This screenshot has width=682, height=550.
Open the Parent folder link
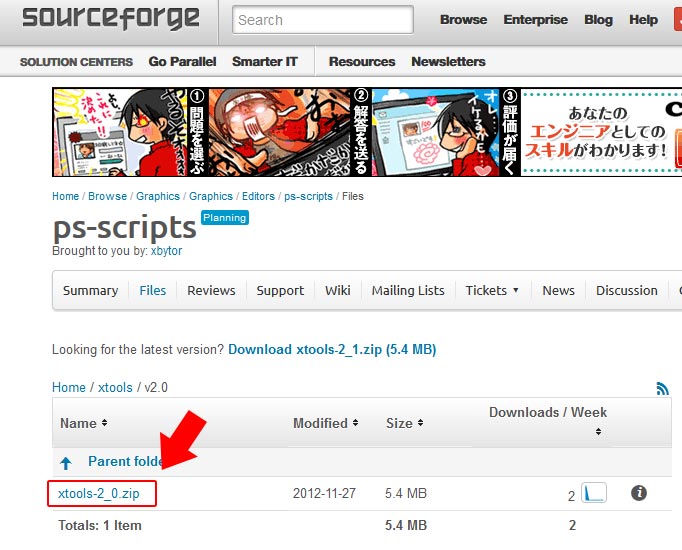(x=126, y=461)
